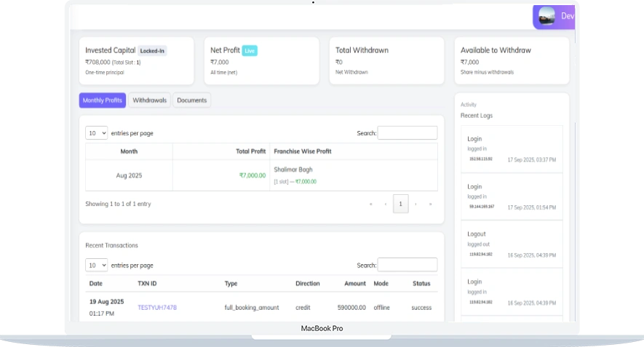This screenshot has height=347, width=644.
Task: Open the Dev profile menu
Action: [567, 16]
